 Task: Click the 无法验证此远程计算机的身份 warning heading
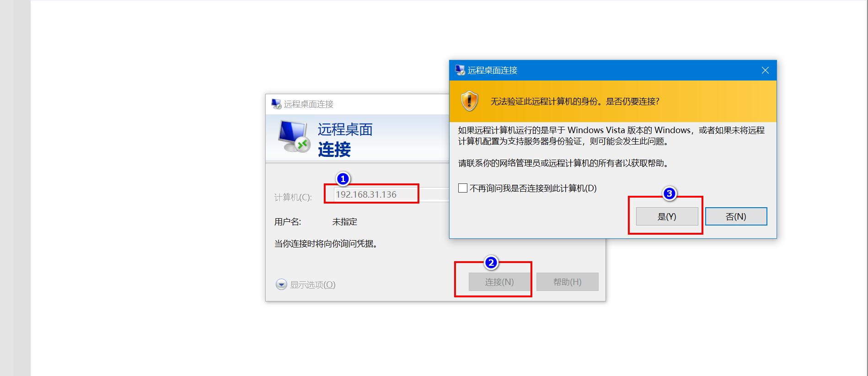pos(575,102)
